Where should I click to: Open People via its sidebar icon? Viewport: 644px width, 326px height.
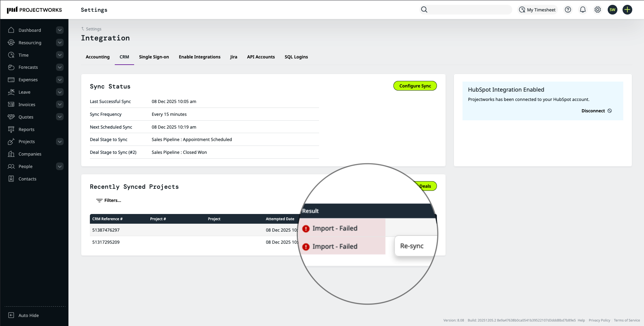tap(11, 166)
